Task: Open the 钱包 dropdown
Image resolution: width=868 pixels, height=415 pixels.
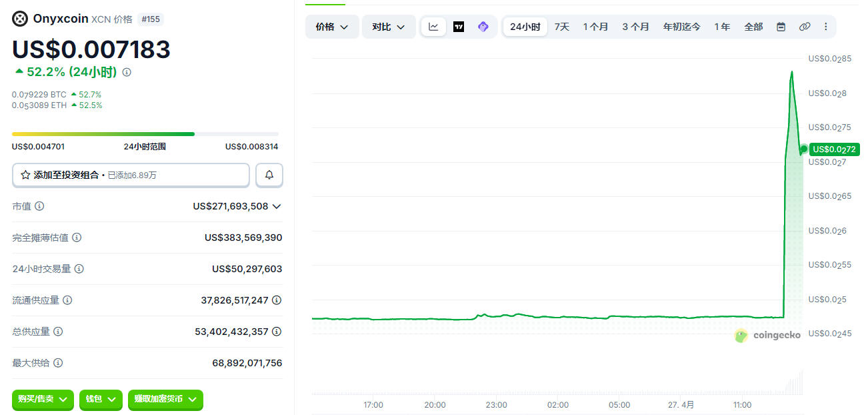Action: [101, 399]
